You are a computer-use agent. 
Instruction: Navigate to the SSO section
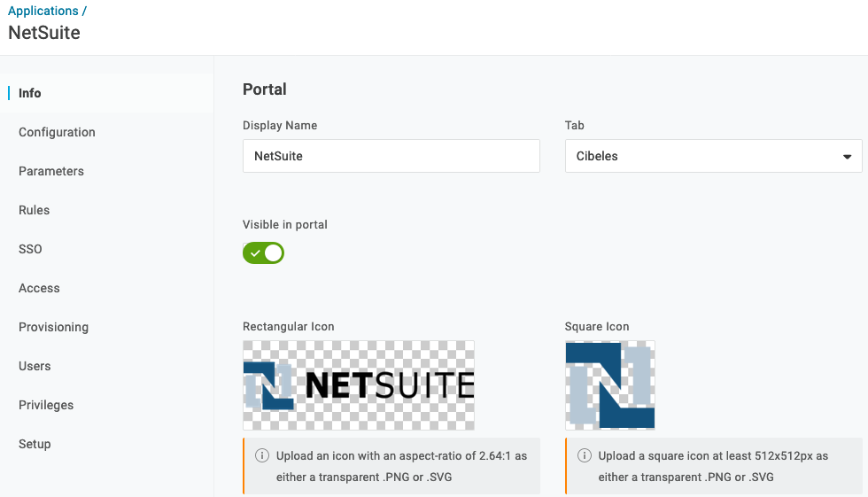click(30, 249)
